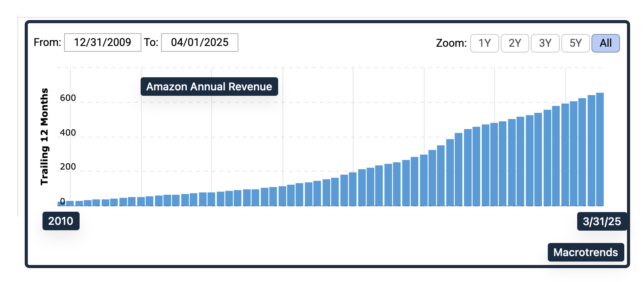Click the 200 y-axis label
The width and height of the screenshot is (644, 282).
click(x=68, y=167)
